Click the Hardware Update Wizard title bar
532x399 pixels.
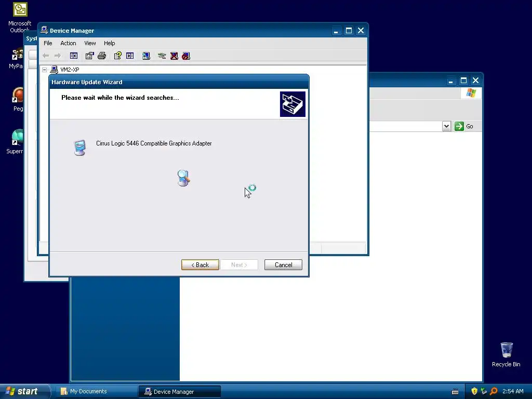point(179,82)
